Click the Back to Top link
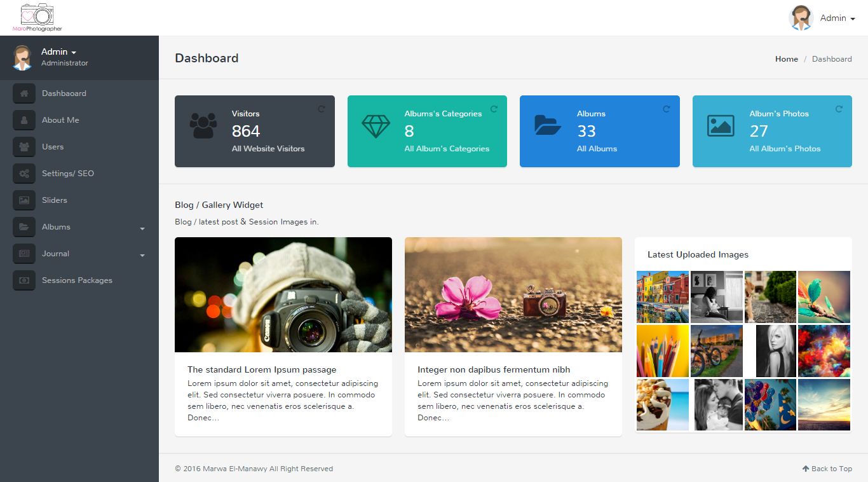The width and height of the screenshot is (868, 482). 827,469
